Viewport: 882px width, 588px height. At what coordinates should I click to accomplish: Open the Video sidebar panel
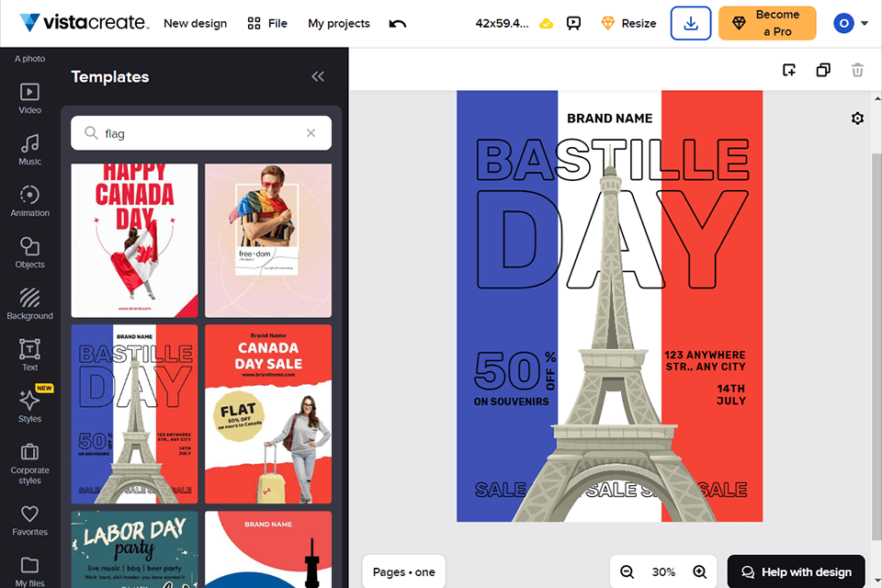(29, 98)
